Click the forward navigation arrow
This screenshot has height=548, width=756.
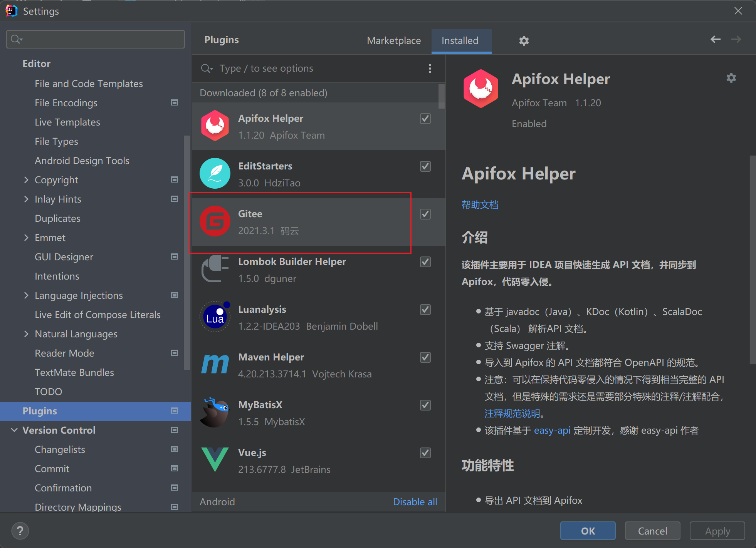pos(736,39)
